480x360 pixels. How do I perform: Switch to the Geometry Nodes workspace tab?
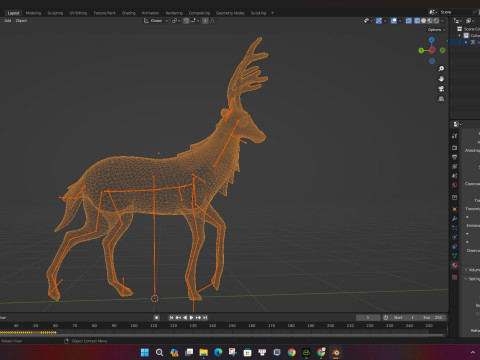click(230, 13)
